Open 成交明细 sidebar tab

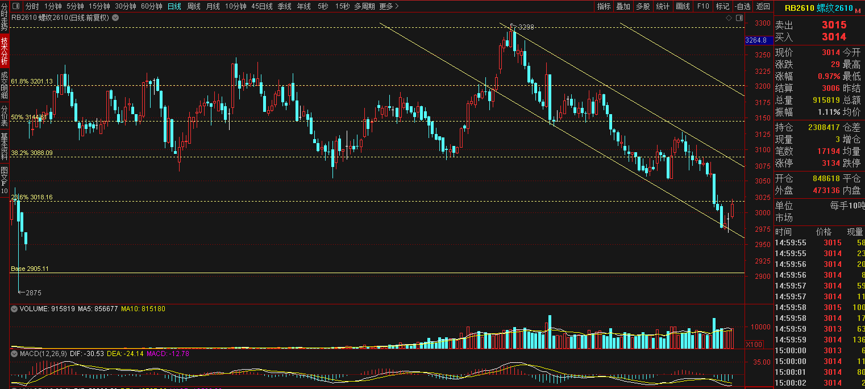4,84
